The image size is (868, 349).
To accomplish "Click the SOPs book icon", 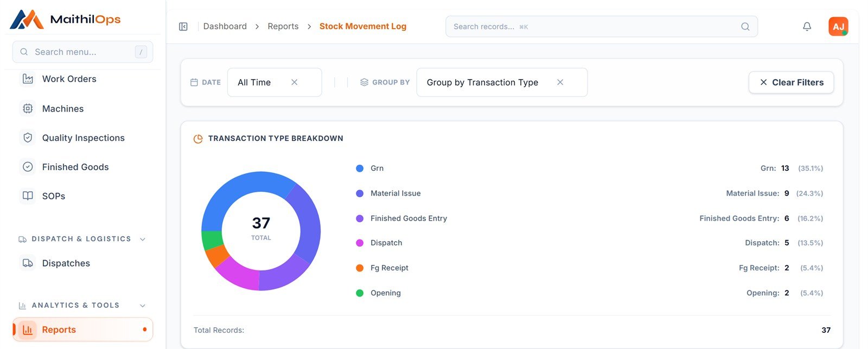I will pyautogui.click(x=28, y=196).
